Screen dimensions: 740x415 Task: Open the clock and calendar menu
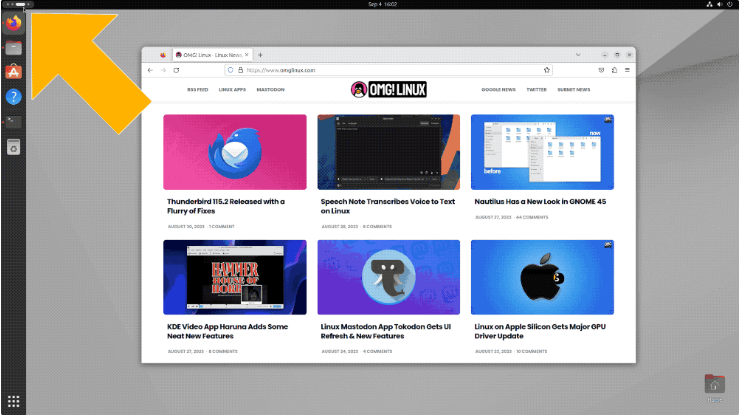pyautogui.click(x=382, y=4)
